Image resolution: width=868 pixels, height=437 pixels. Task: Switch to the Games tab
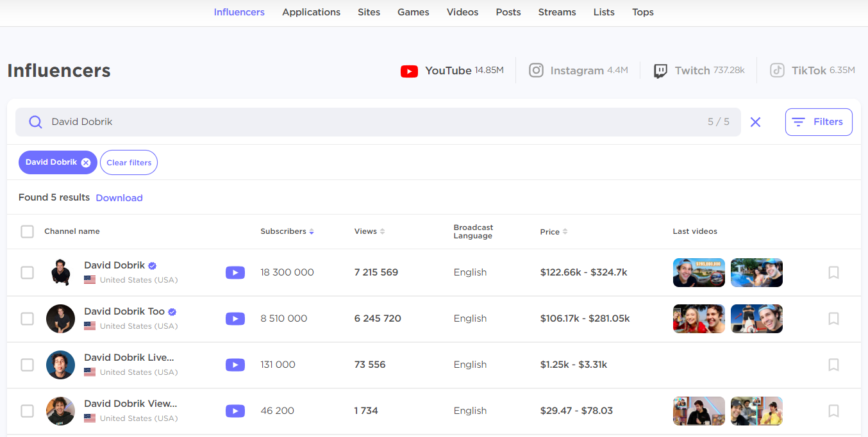coord(413,12)
